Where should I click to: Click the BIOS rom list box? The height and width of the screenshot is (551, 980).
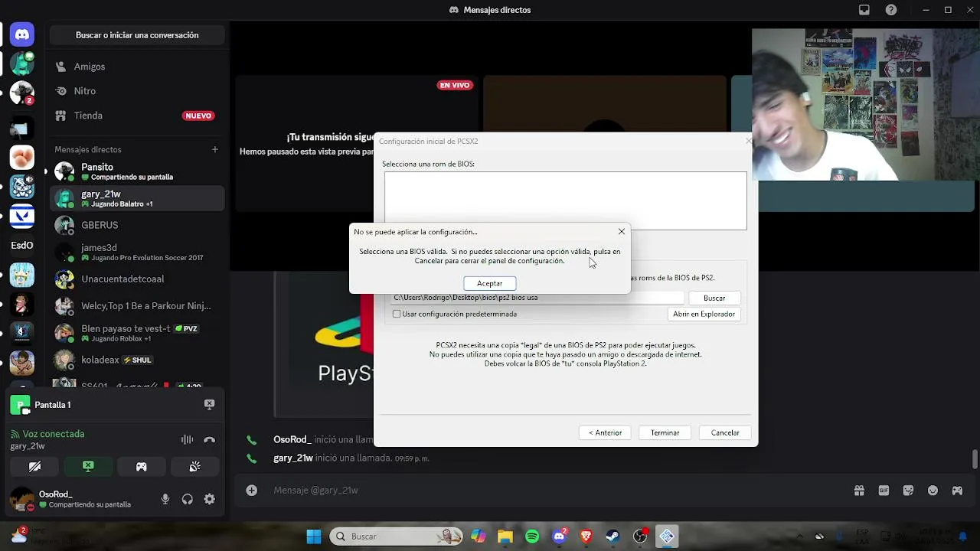[565, 201]
